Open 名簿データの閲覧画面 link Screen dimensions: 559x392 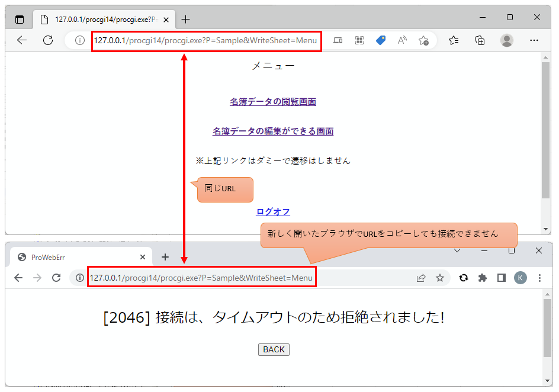coord(273,102)
